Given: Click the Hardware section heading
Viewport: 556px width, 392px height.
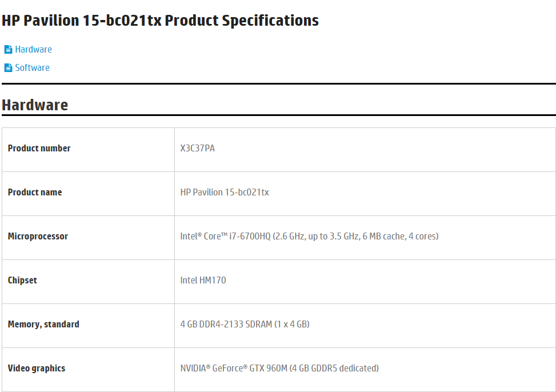Looking at the screenshot, I should click(x=35, y=105).
